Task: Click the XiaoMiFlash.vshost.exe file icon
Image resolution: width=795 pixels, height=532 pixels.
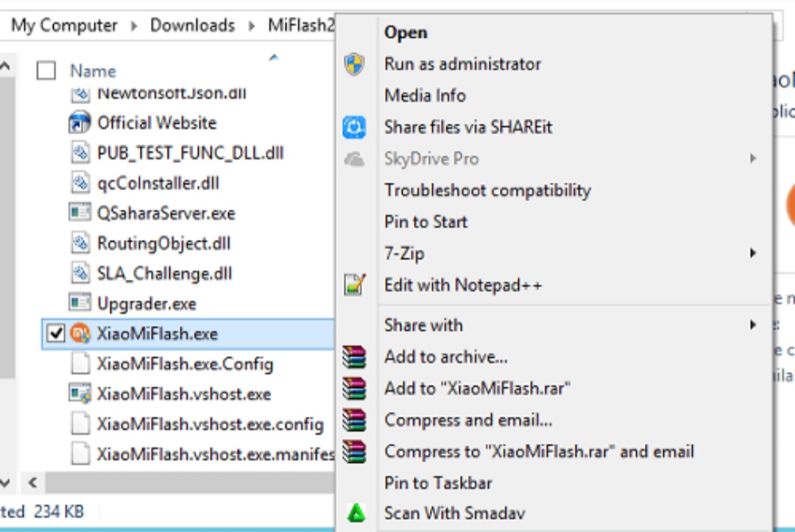Action: click(79, 393)
